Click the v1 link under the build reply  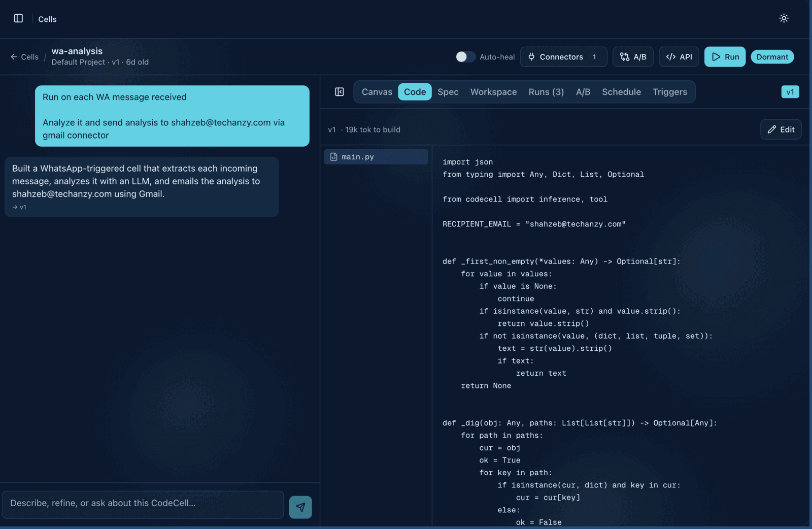pos(19,207)
